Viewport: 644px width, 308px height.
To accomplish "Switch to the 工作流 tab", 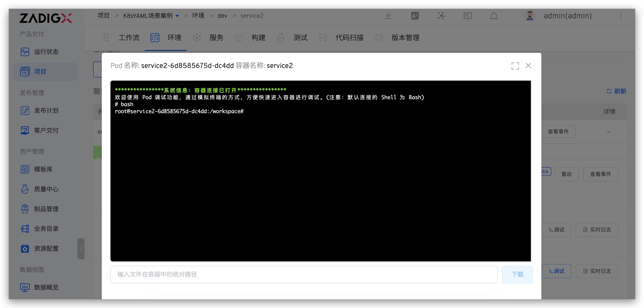I will point(121,38).
